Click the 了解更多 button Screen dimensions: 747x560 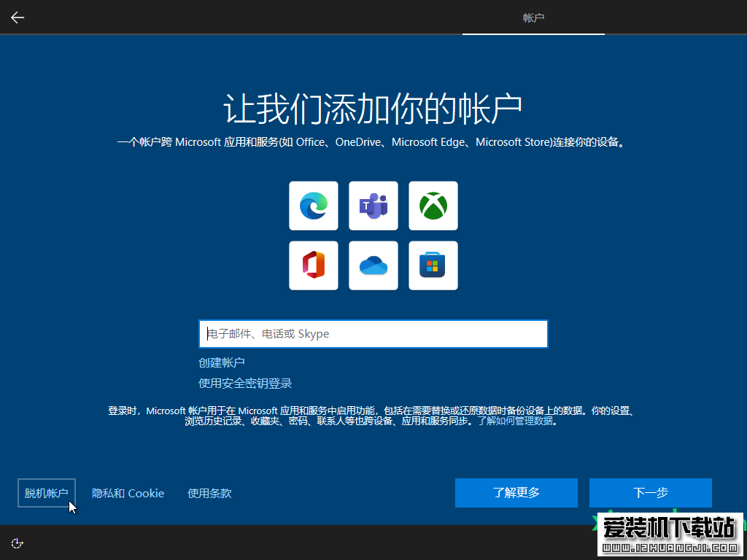516,493
